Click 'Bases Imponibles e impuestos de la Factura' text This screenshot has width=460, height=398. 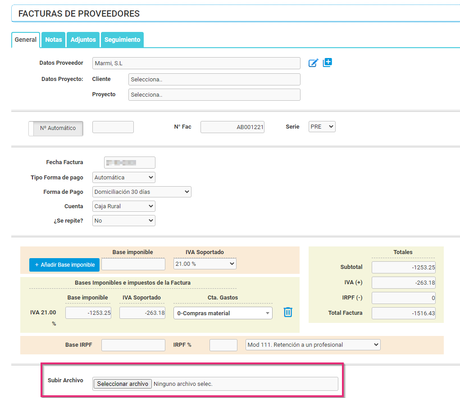133,283
